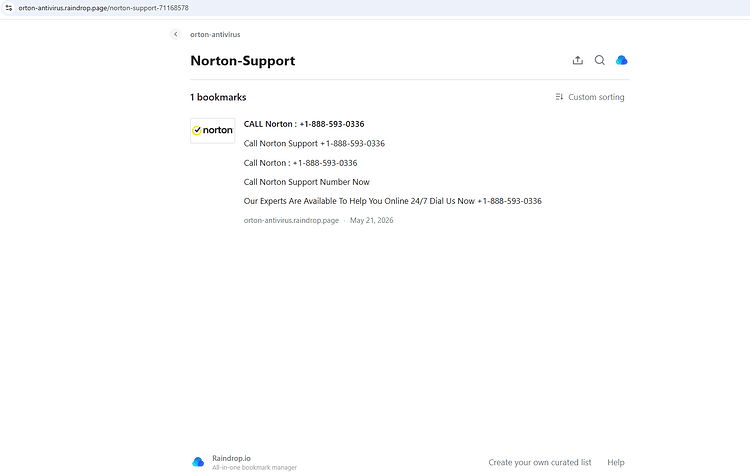Image resolution: width=750 pixels, height=475 pixels.
Task: Click the Raindrop.io footer text link
Action: 232,458
